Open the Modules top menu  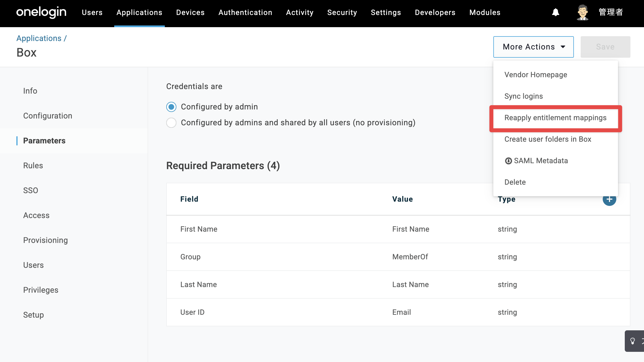[485, 12]
